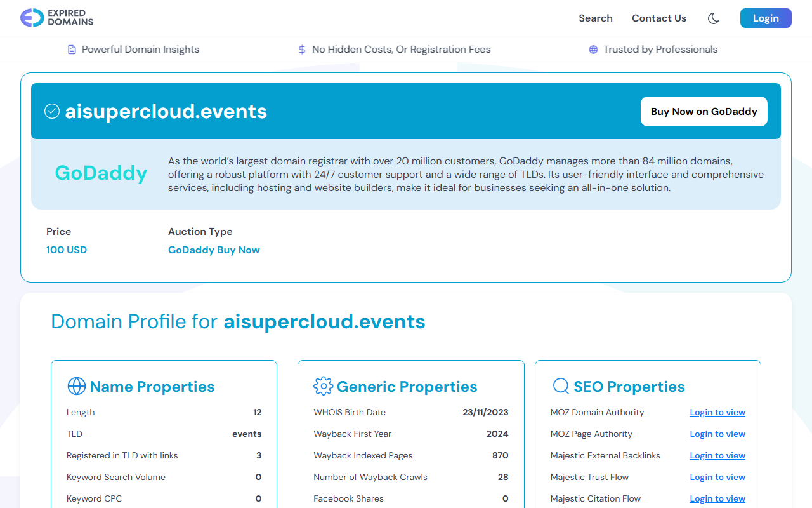Image resolution: width=812 pixels, height=508 pixels.
Task: Click the WHOIS Birth Date value 23/11/2023
Action: (x=485, y=412)
